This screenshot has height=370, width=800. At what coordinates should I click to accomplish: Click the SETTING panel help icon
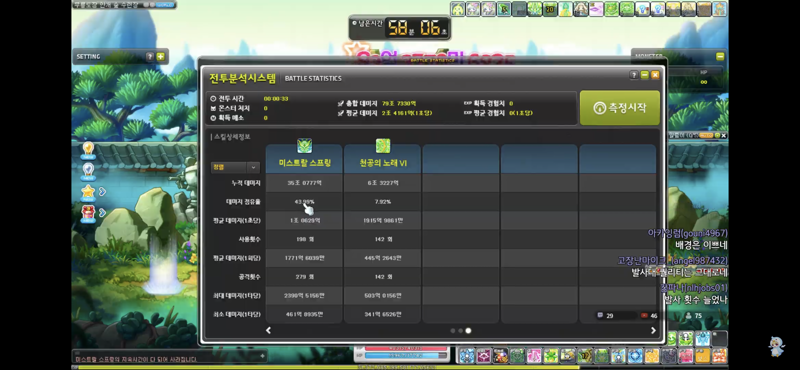150,57
